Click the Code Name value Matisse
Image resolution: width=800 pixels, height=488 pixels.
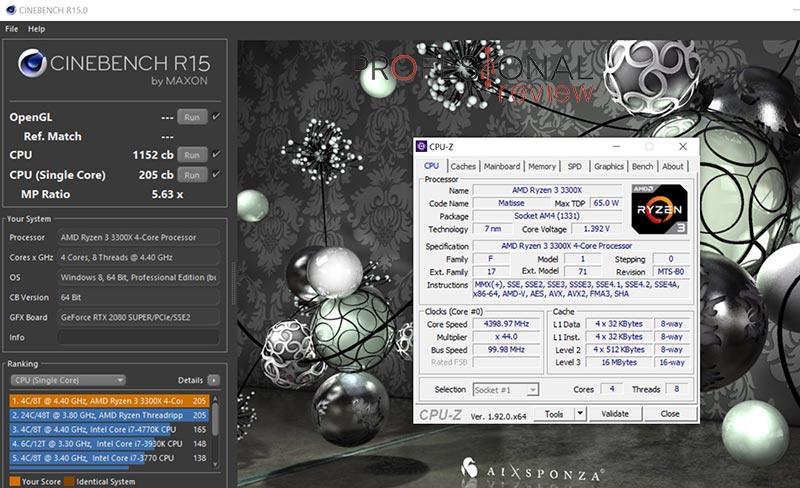pos(511,203)
